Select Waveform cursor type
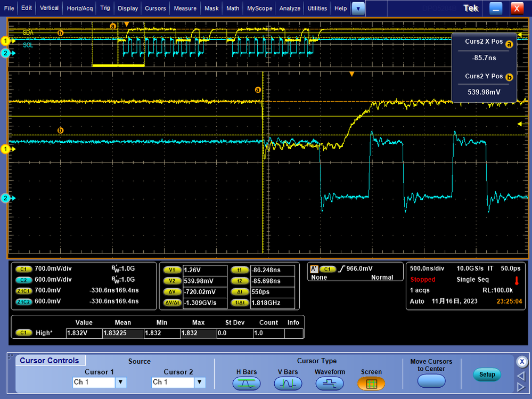Viewport: 532px width, 399px height. 330,384
